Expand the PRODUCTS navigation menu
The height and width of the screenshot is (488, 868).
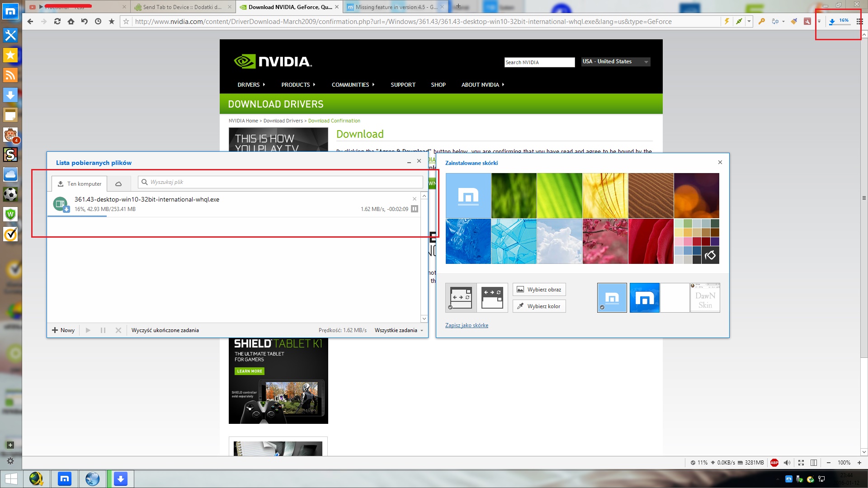pos(298,84)
